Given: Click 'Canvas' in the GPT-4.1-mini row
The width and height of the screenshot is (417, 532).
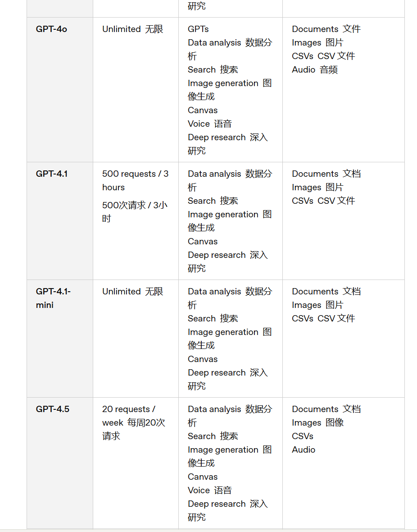Looking at the screenshot, I should (x=203, y=359).
